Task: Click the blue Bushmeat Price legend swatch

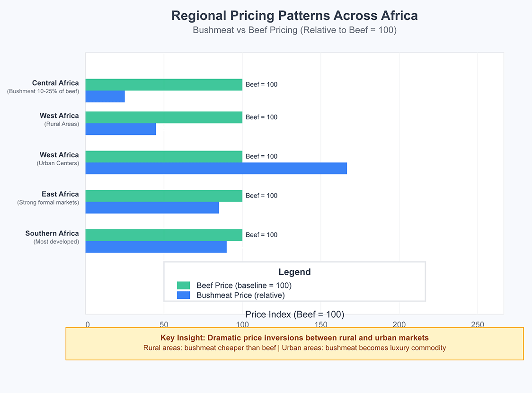Action: point(184,295)
